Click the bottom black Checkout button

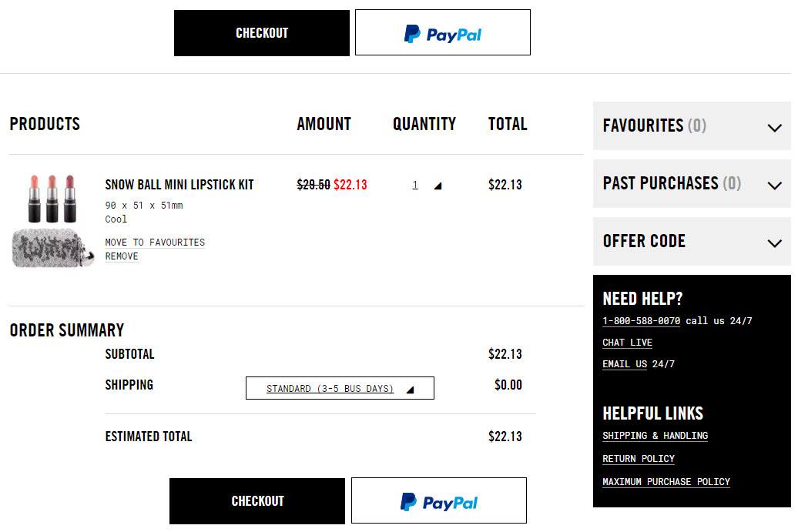tap(257, 501)
